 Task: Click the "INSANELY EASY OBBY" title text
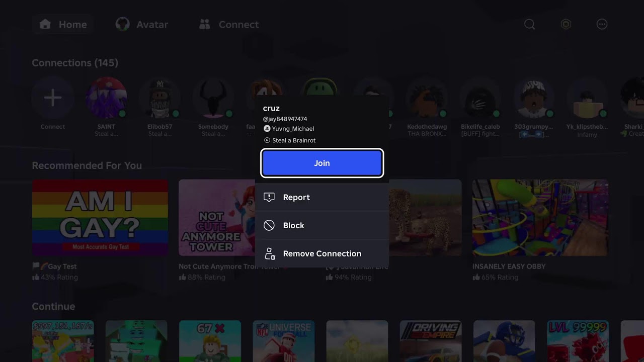[x=509, y=266]
